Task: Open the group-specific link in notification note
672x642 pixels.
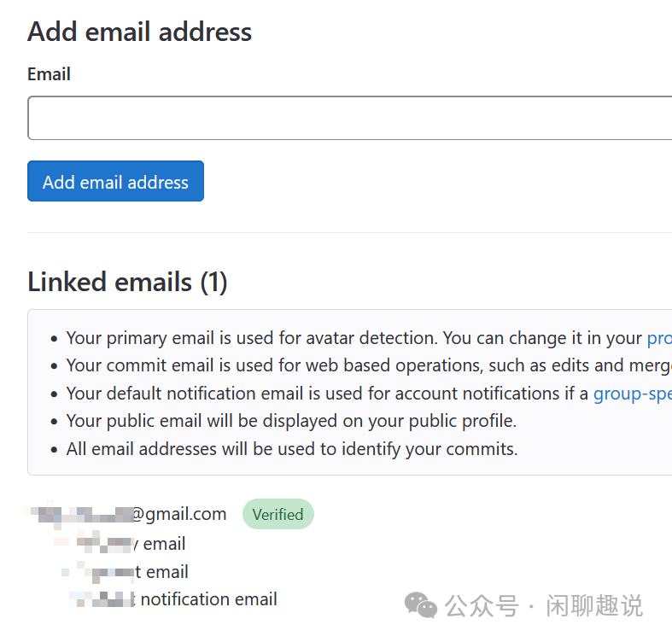Action: 632,394
